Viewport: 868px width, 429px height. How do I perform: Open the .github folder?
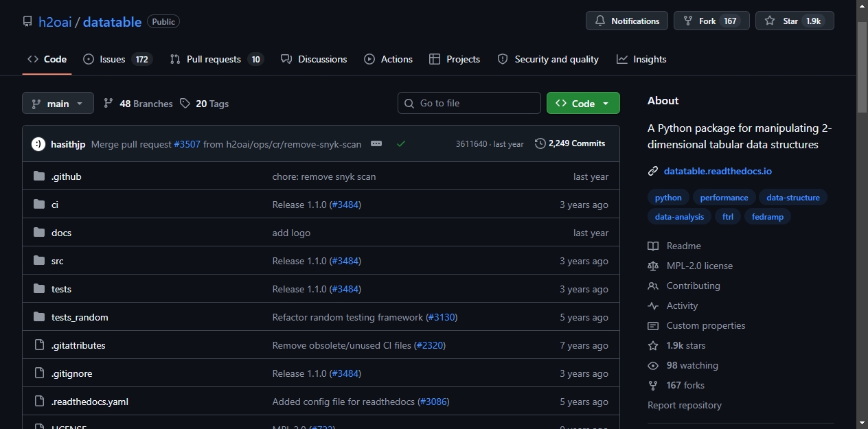coord(67,176)
